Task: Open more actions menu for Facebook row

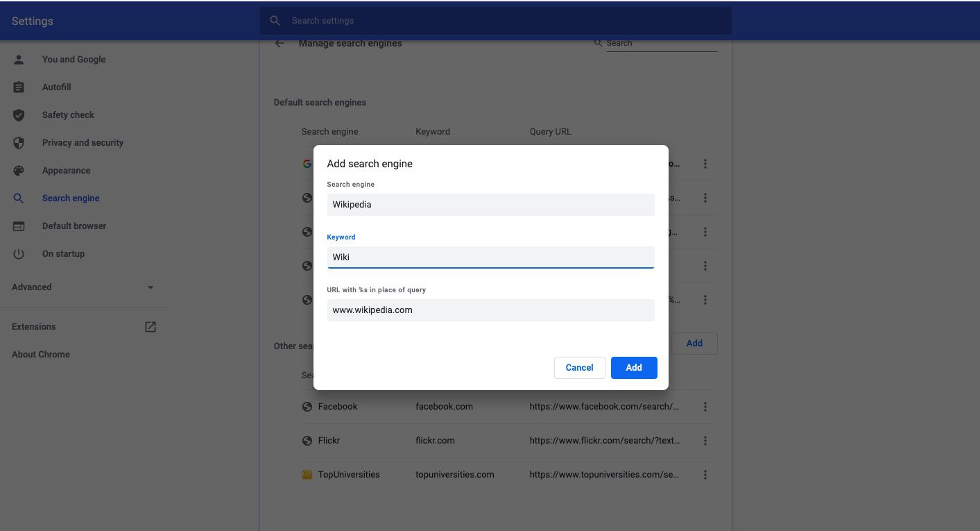Action: tap(705, 407)
